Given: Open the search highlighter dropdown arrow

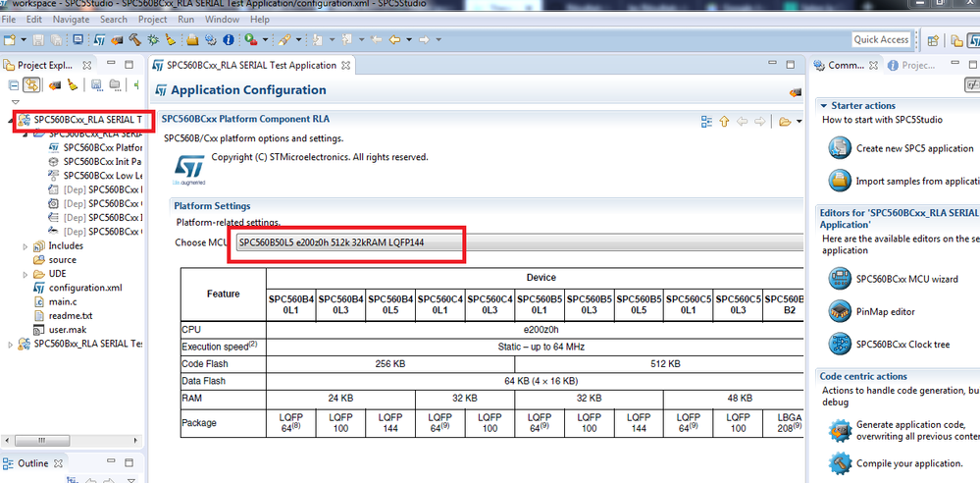Looking at the screenshot, I should pyautogui.click(x=297, y=39).
